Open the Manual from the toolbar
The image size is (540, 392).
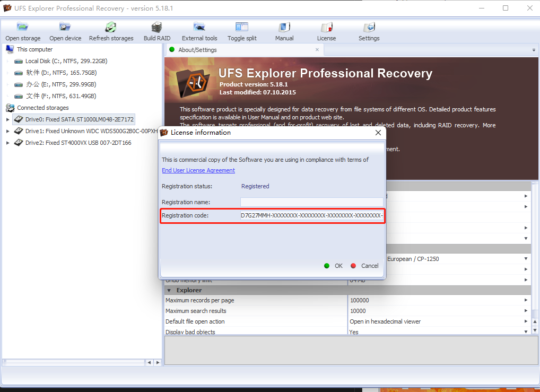pyautogui.click(x=284, y=28)
